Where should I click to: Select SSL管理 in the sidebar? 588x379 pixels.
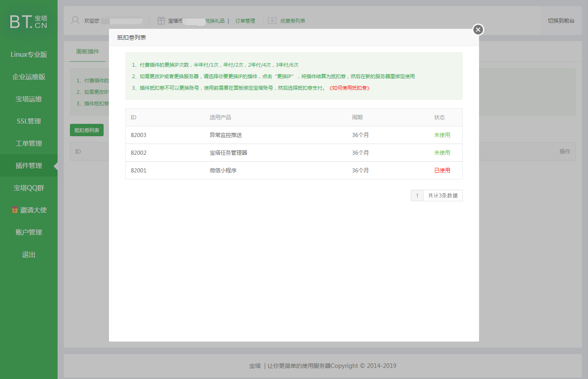pos(28,121)
